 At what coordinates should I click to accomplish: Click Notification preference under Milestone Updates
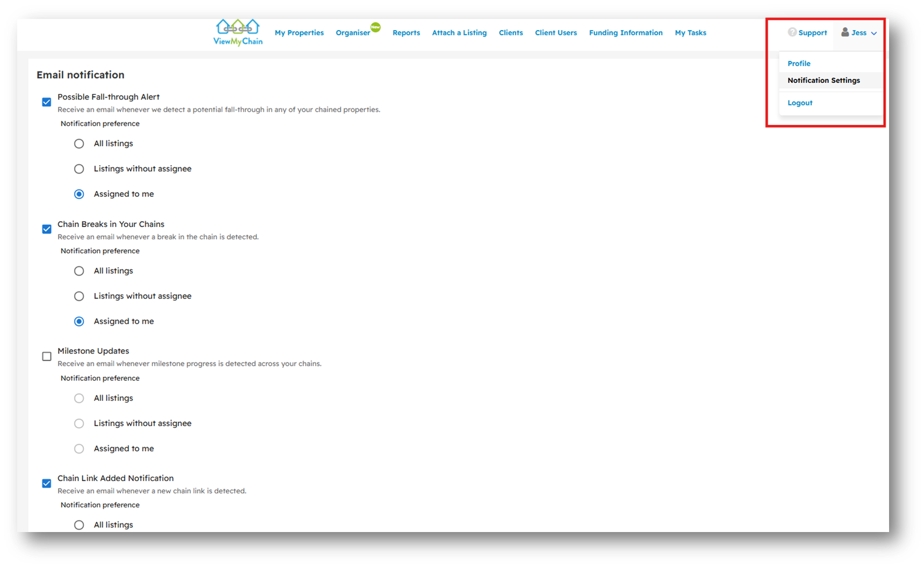pyautogui.click(x=100, y=378)
